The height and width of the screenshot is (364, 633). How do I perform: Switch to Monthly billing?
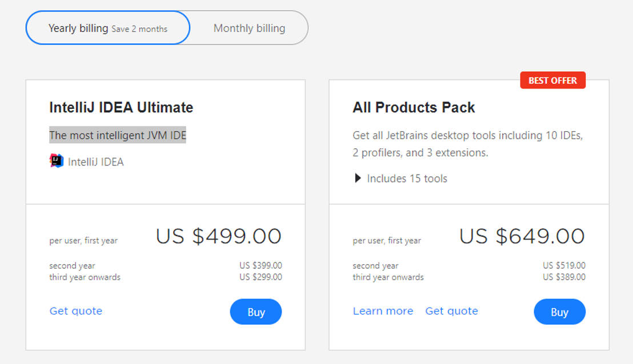(x=249, y=28)
